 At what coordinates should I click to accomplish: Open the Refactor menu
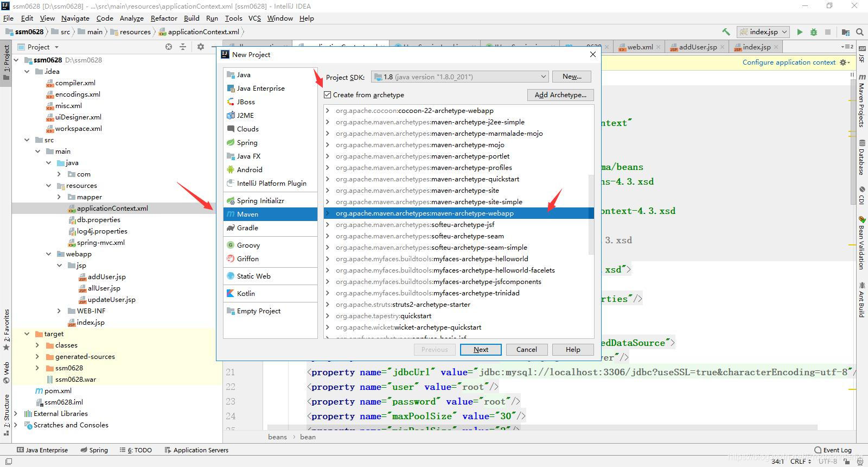click(x=164, y=18)
